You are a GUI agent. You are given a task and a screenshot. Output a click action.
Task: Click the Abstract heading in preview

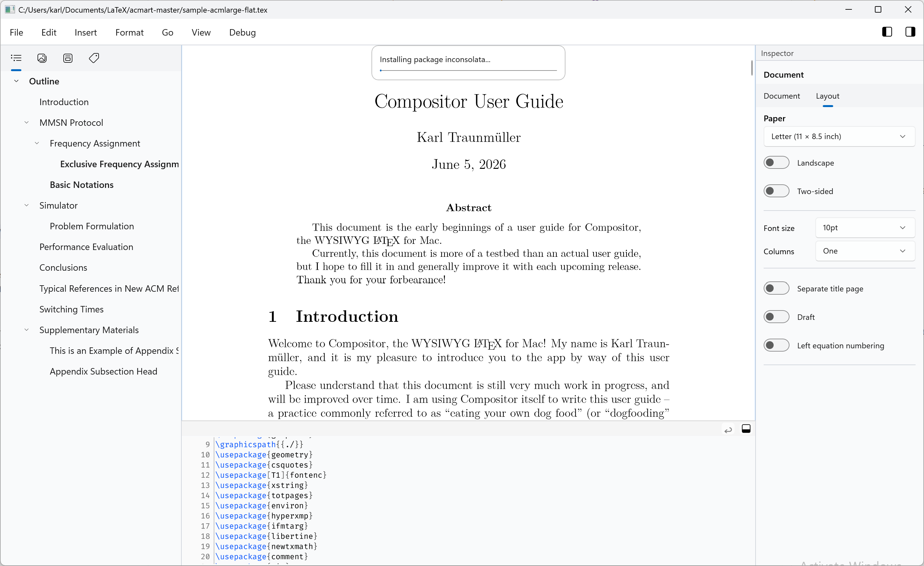point(468,207)
